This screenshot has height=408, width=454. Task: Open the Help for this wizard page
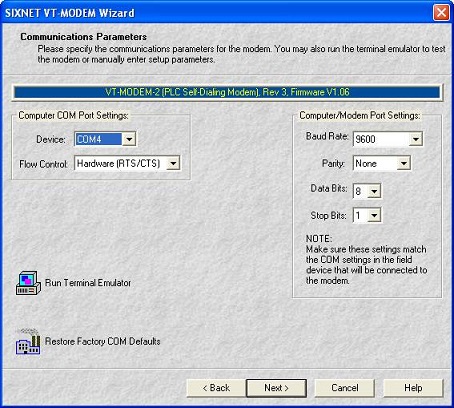[413, 388]
